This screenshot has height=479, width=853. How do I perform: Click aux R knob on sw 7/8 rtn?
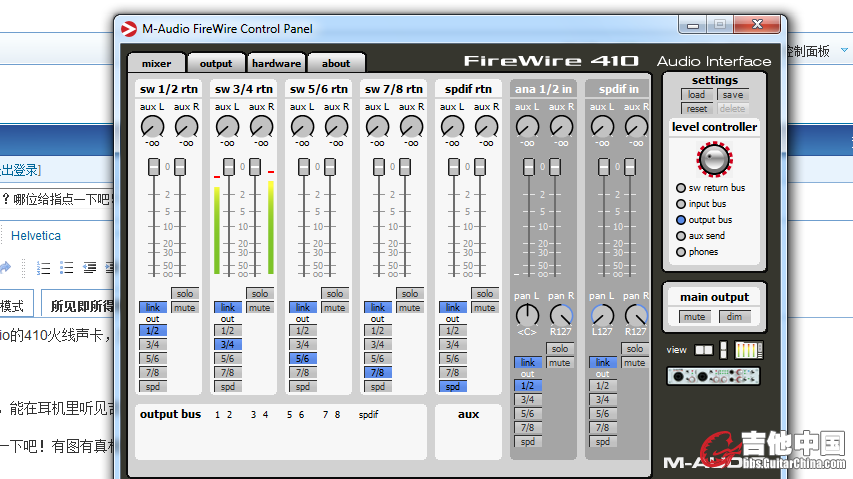click(411, 127)
